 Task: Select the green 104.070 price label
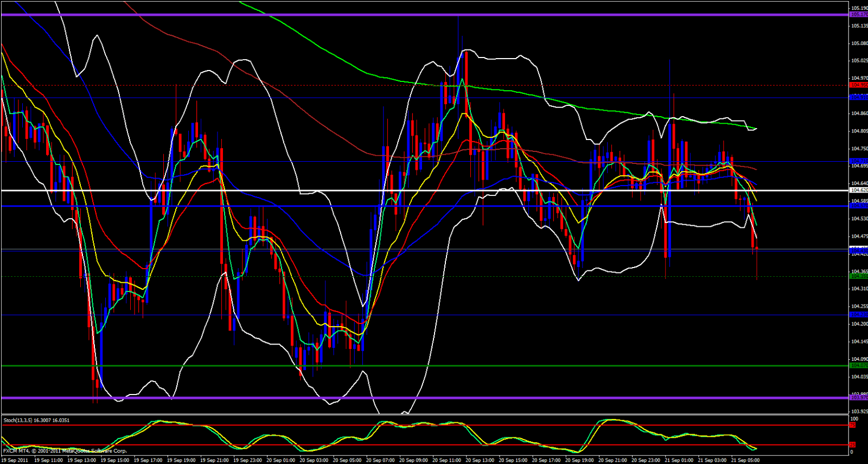(858, 366)
